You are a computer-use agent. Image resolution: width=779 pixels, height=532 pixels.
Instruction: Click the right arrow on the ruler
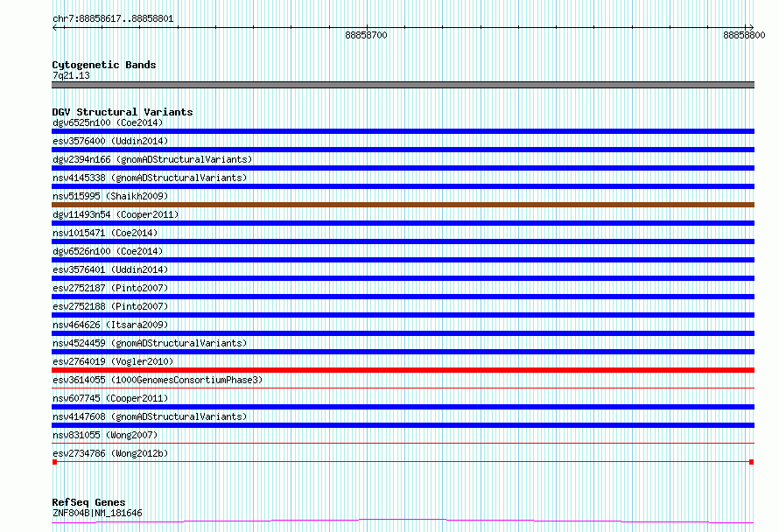click(x=750, y=27)
